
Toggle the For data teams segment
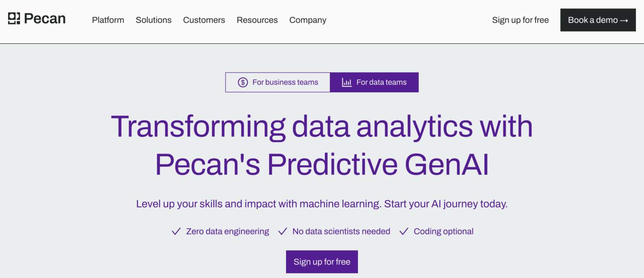tap(374, 82)
